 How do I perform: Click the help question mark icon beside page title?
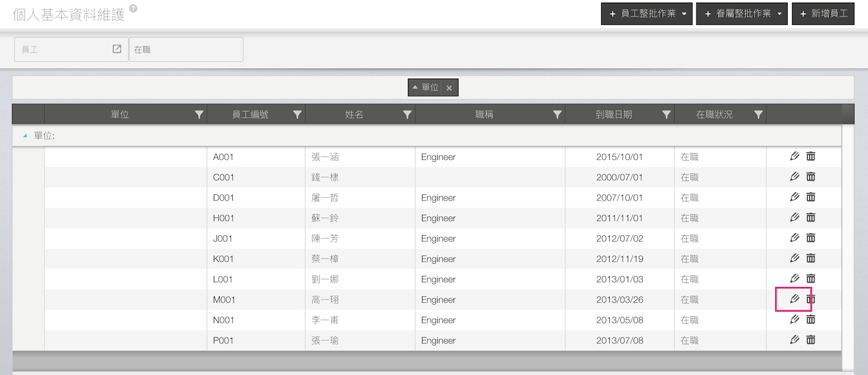[133, 9]
